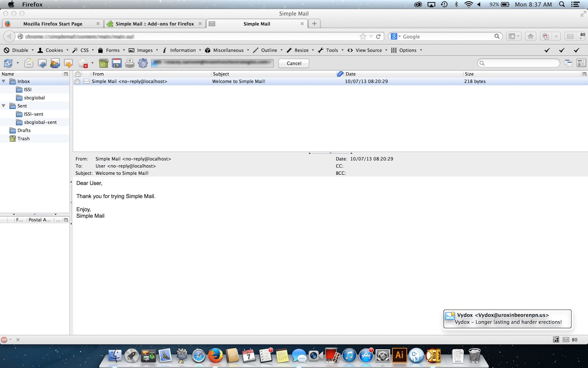Open the Forms menu
The width and height of the screenshot is (588, 368).
[111, 50]
